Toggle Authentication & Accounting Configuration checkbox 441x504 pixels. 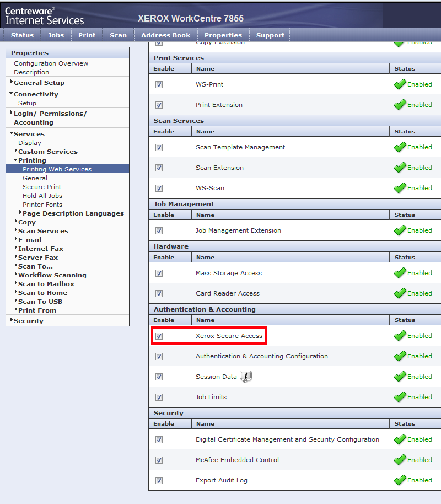[x=159, y=356]
